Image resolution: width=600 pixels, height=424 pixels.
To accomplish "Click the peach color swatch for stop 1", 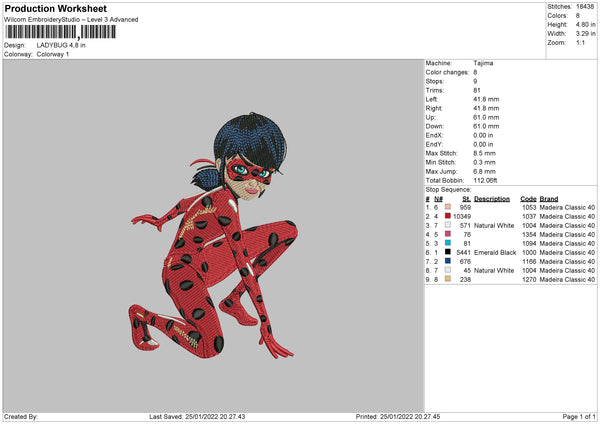I will pyautogui.click(x=448, y=207).
